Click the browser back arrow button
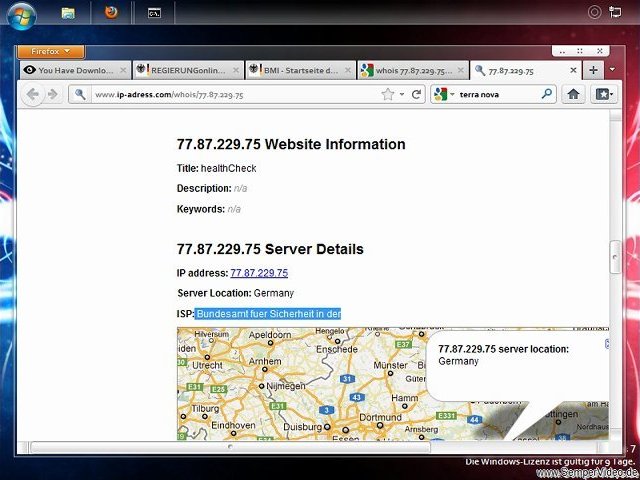The height and width of the screenshot is (480, 640). (x=33, y=94)
